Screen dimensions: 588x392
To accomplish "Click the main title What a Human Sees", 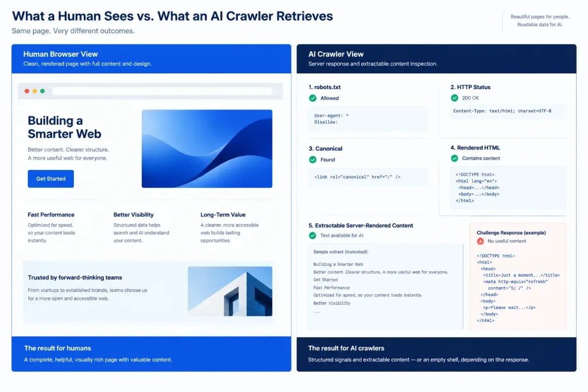I will coord(172,16).
